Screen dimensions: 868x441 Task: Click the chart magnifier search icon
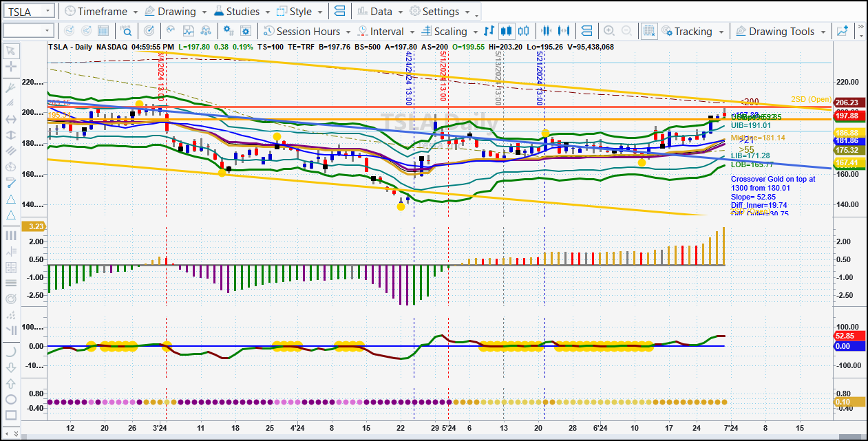click(x=127, y=31)
